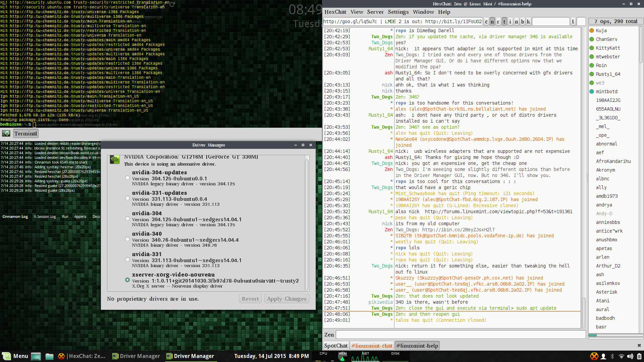Toggle channel mode 'l' limit button

(573, 22)
